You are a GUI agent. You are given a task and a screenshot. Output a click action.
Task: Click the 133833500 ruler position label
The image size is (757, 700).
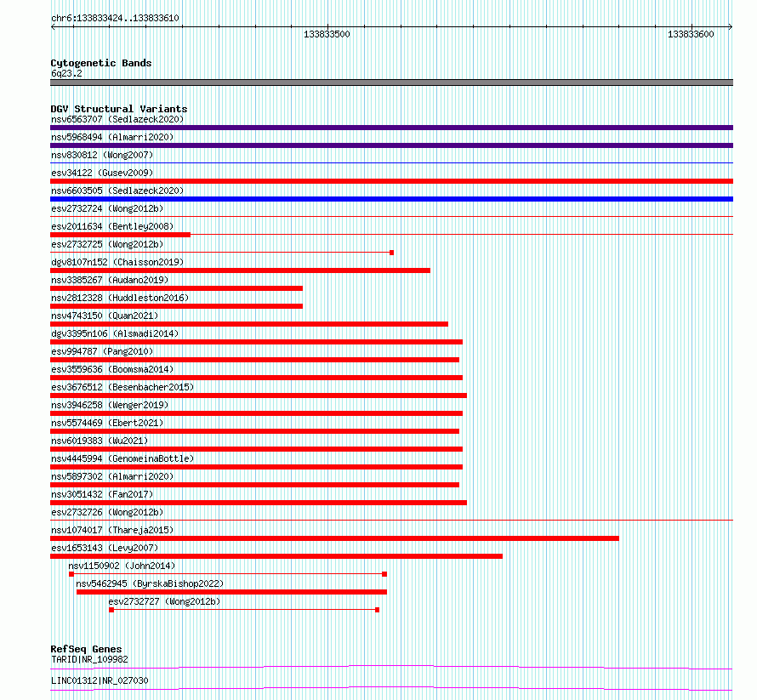pos(327,34)
